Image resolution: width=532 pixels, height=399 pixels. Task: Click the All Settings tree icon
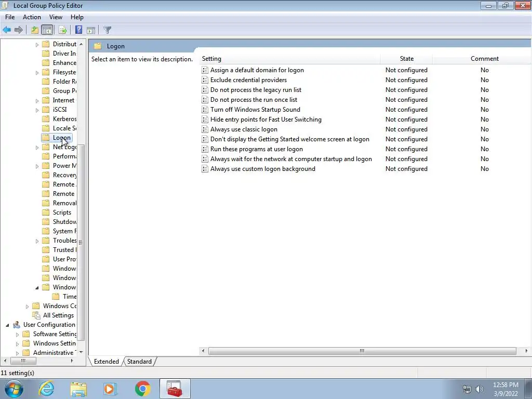point(36,315)
